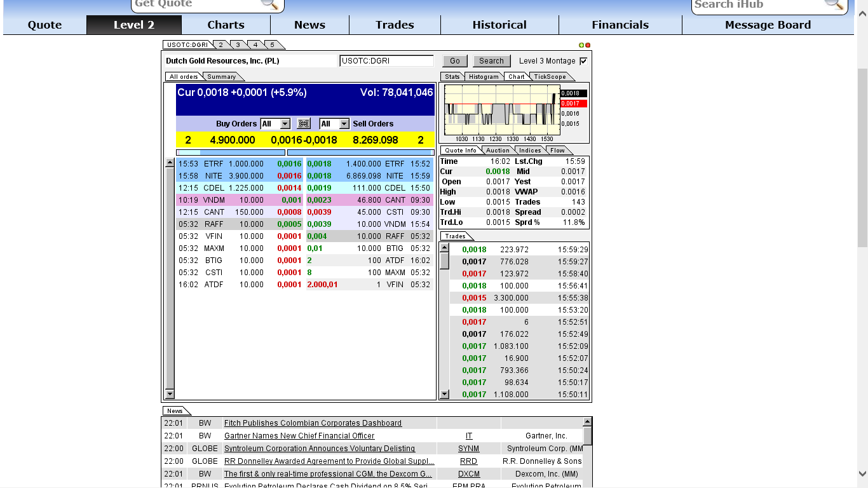Image resolution: width=868 pixels, height=488 pixels.
Task: Uncheck the Level 3 Montage checkbox
Action: coord(582,61)
